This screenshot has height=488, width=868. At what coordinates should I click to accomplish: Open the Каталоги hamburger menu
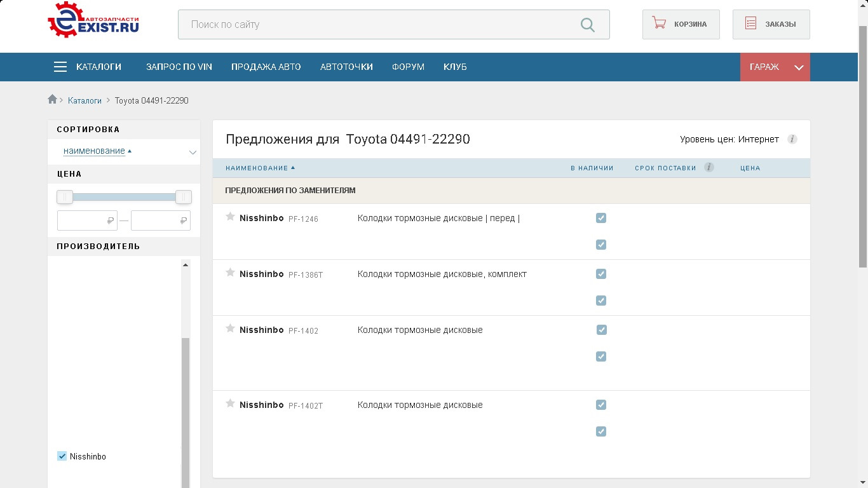point(60,67)
